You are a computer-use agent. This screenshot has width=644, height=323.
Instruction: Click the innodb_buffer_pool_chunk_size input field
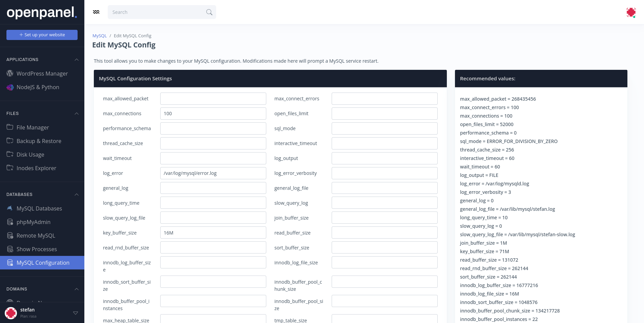pyautogui.click(x=385, y=282)
